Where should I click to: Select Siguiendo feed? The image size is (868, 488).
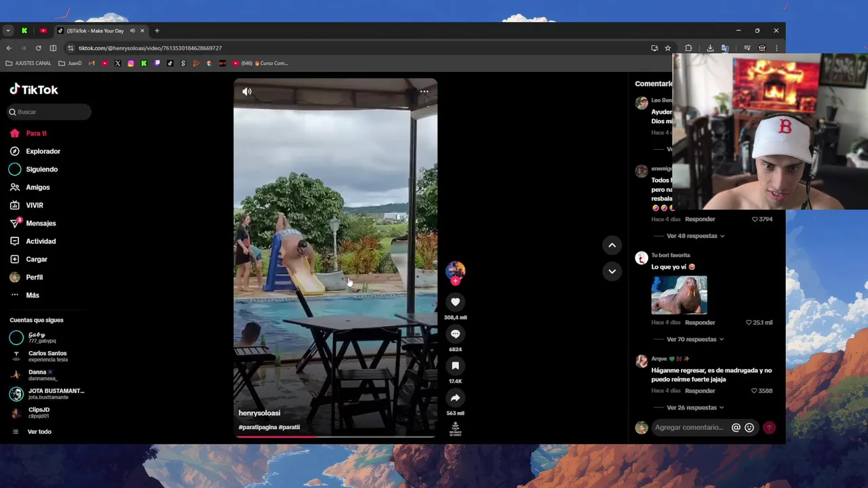tap(34, 169)
